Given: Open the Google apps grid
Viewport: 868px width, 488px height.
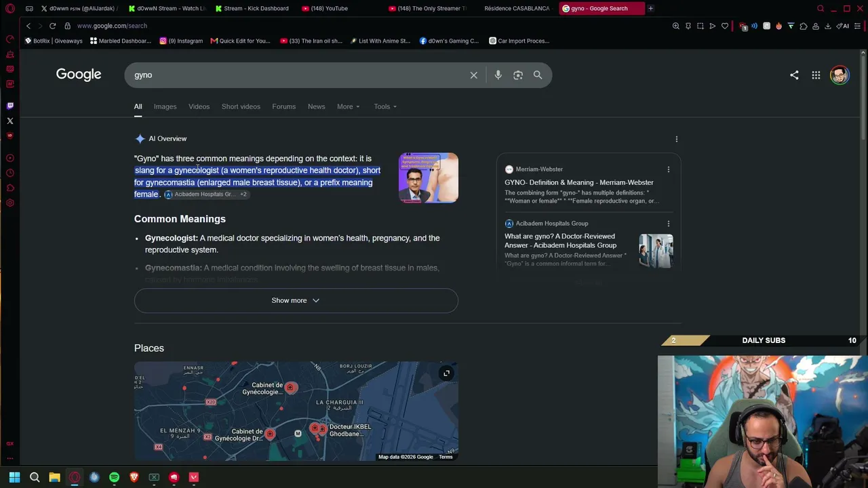Looking at the screenshot, I should point(816,75).
